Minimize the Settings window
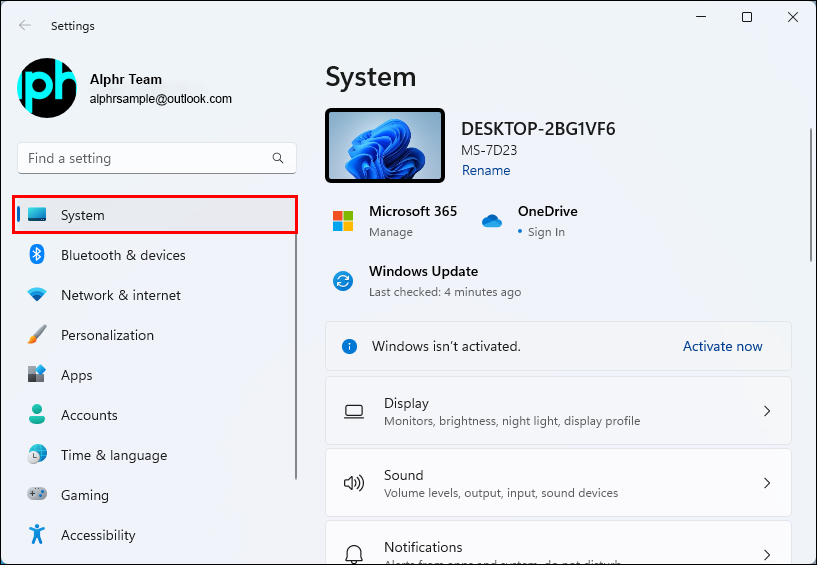The height and width of the screenshot is (565, 817). coord(701,17)
